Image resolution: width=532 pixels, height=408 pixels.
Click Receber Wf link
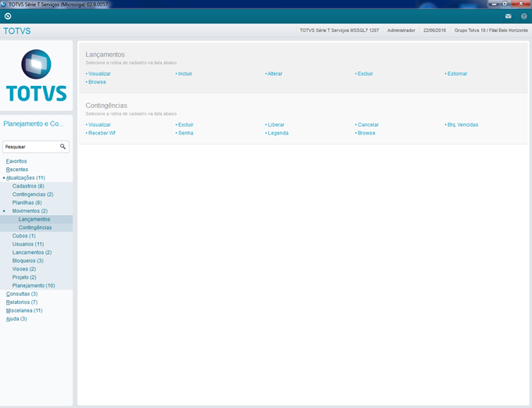click(x=102, y=133)
